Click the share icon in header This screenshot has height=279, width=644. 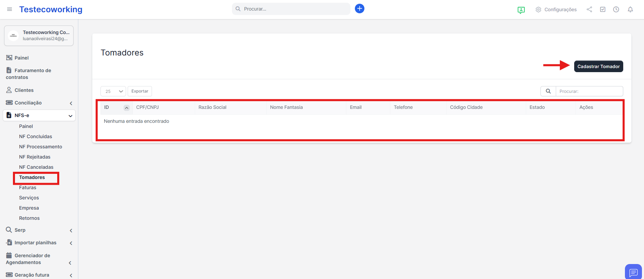tap(589, 10)
